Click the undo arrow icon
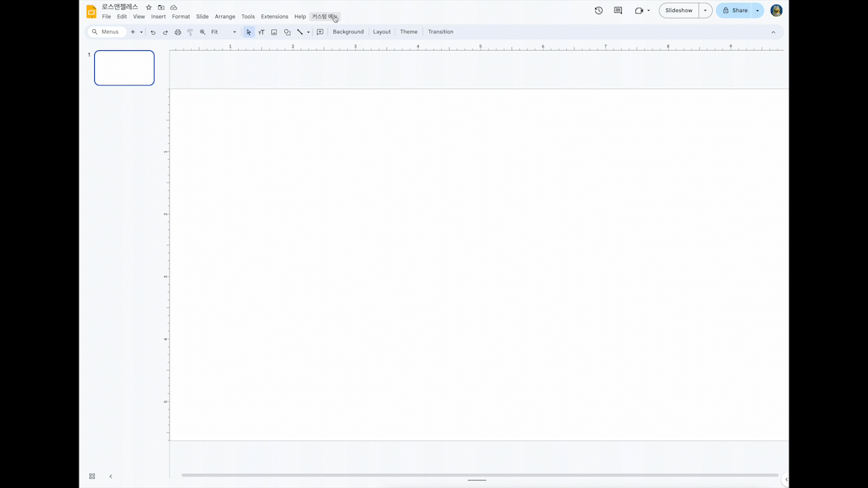This screenshot has height=488, width=868. click(153, 32)
